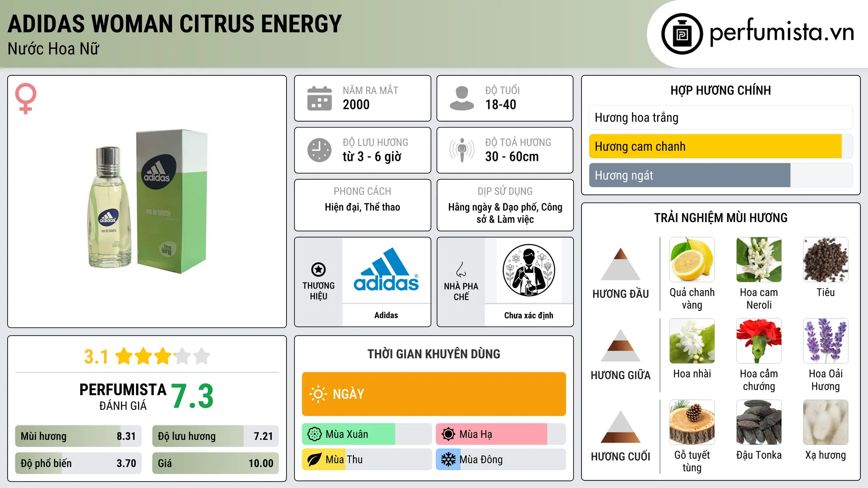868x488 pixels.
Task: Click the orange Ngày usage bar
Action: (x=434, y=394)
